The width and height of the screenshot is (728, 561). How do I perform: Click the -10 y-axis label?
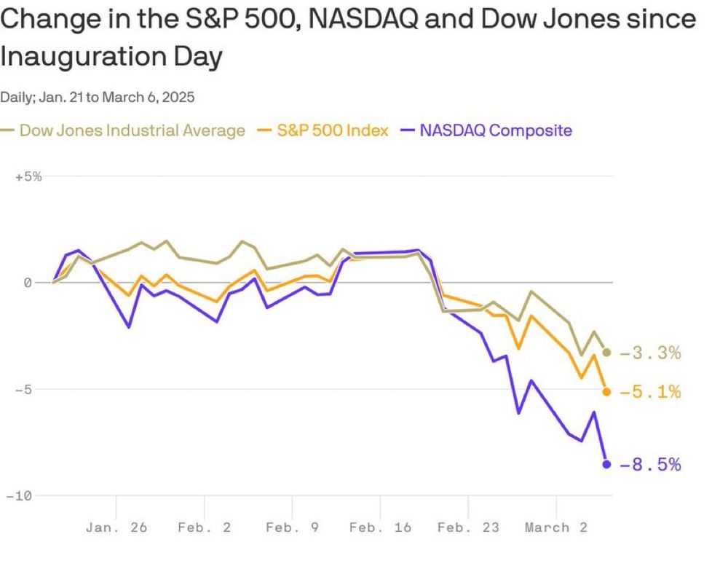coord(19,496)
